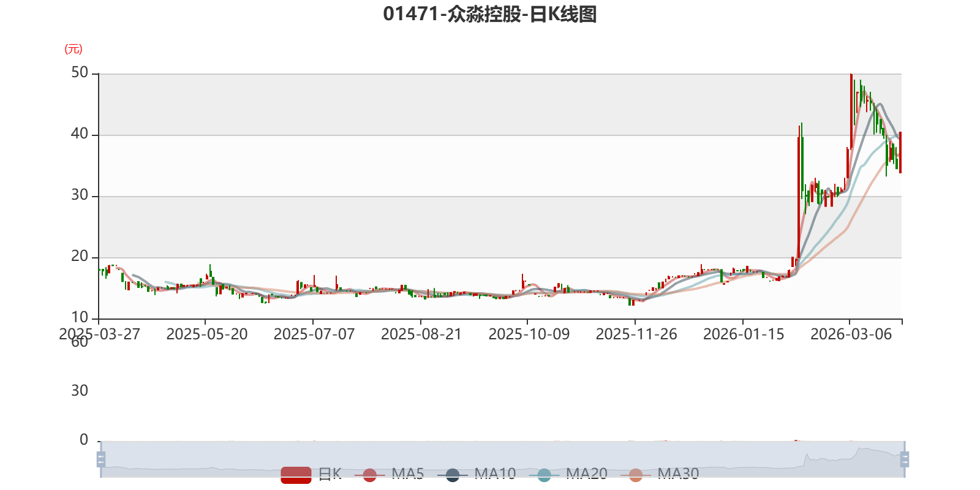Click the 2025-07-07 x-axis date label
The height and width of the screenshot is (490, 980).
coord(314,334)
